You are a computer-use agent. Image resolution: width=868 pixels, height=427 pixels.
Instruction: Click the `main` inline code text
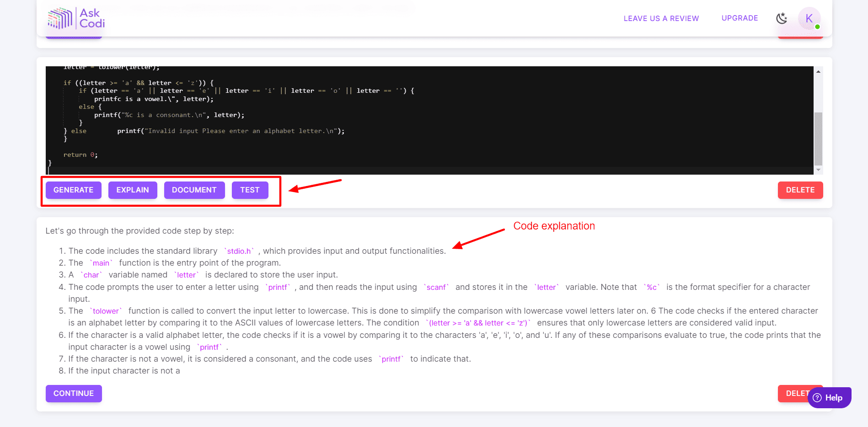[101, 263]
